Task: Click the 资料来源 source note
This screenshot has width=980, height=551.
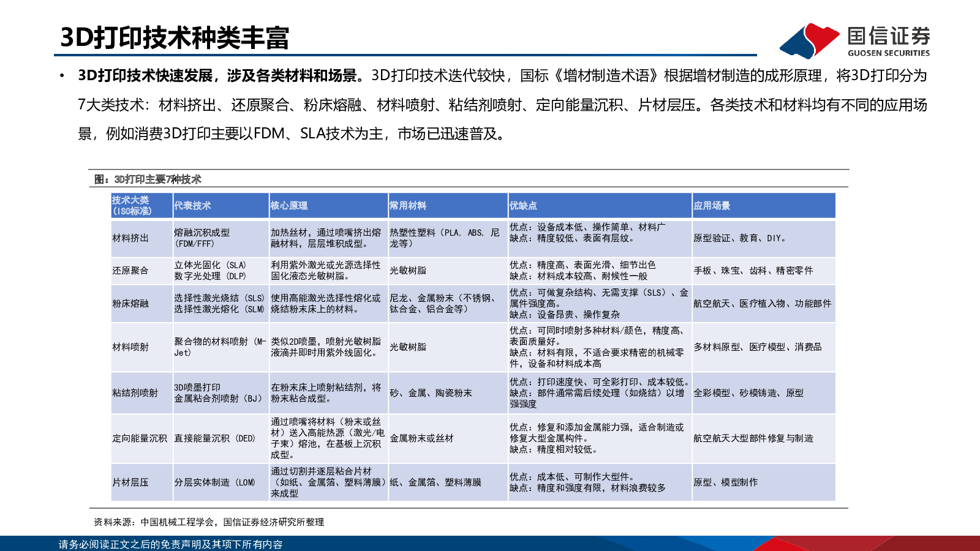Action: 209,522
